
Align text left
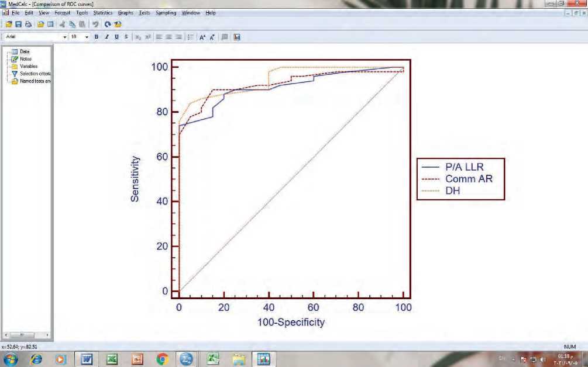tap(159, 37)
